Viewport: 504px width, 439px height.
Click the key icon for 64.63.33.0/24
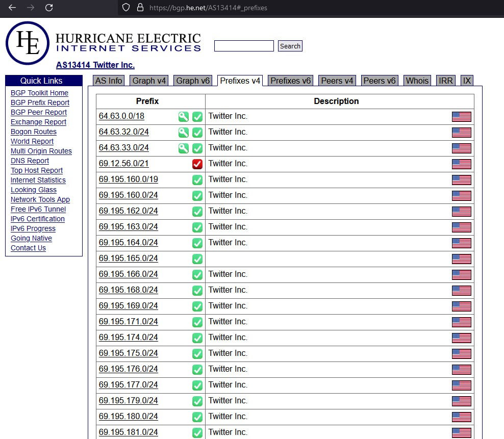pos(184,148)
